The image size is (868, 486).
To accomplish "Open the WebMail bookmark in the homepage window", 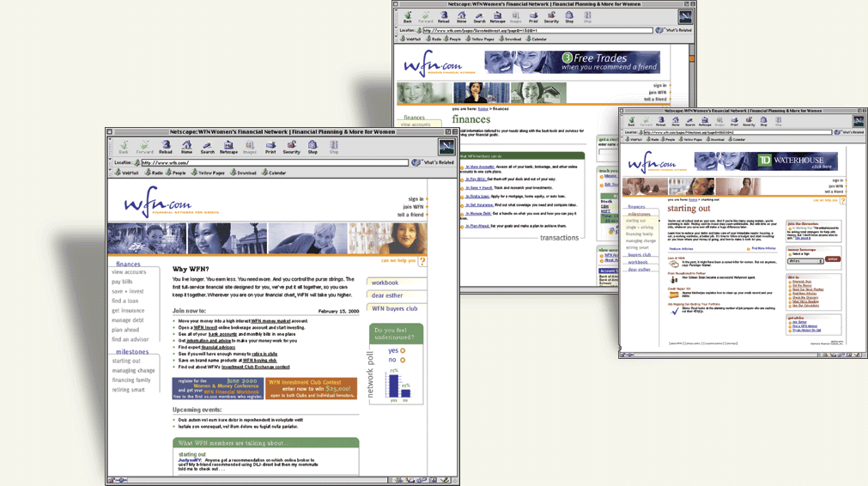I will (x=127, y=173).
